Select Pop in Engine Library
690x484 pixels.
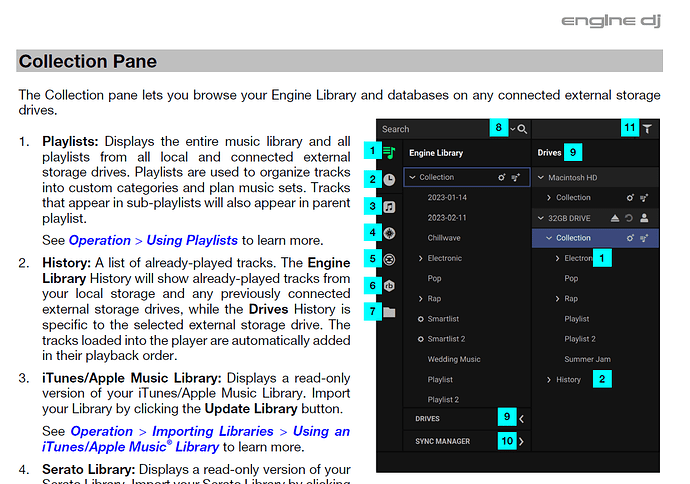click(434, 279)
